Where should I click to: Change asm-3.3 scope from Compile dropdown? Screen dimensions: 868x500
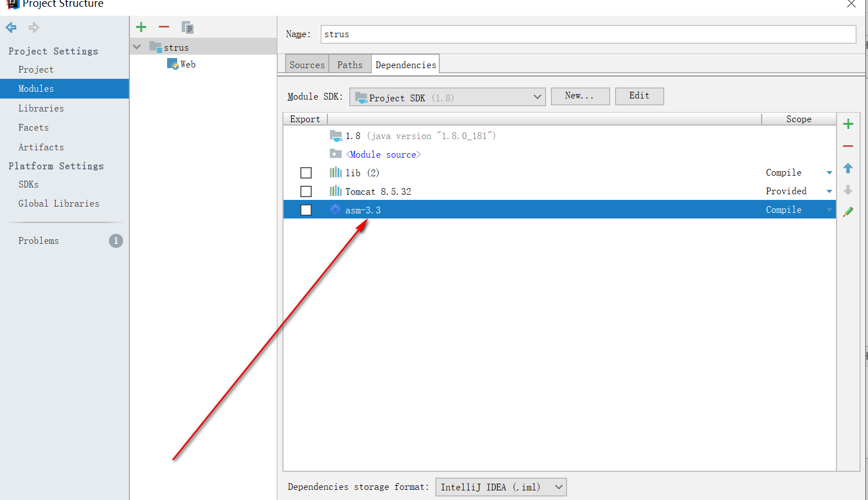tap(829, 209)
